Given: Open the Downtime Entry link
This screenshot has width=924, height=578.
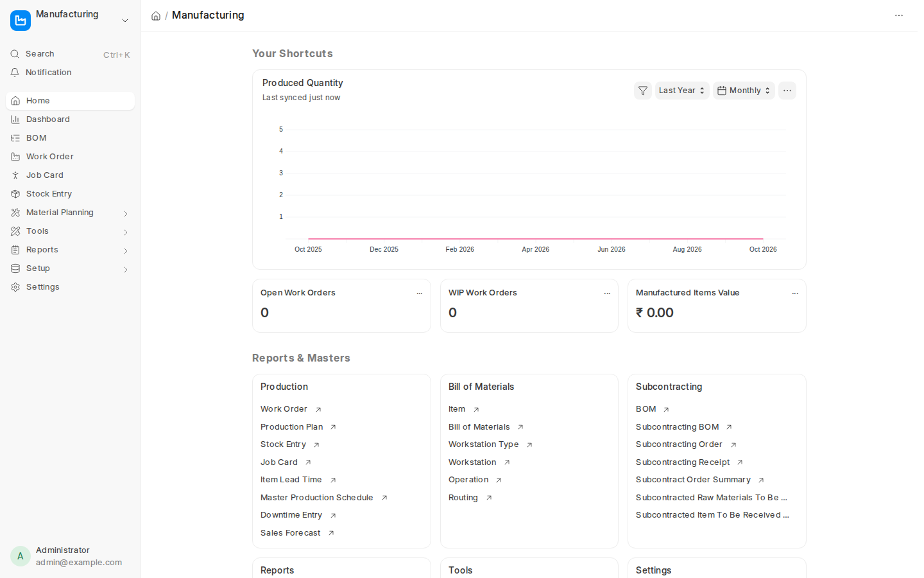Looking at the screenshot, I should point(291,515).
